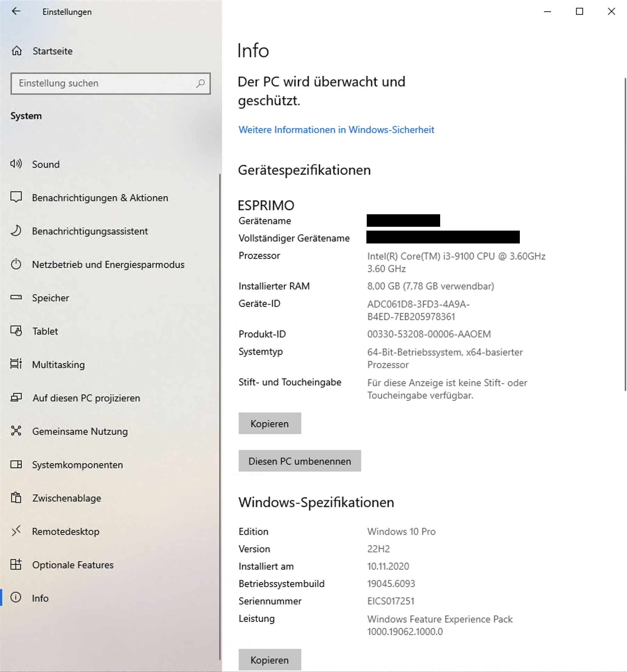The height and width of the screenshot is (672, 627).
Task: Select the Info circle icon
Action: coord(16,598)
